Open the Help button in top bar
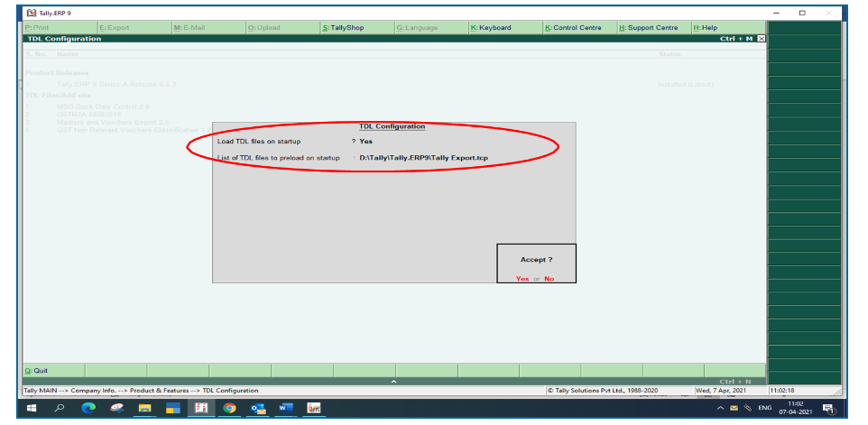 (x=728, y=28)
